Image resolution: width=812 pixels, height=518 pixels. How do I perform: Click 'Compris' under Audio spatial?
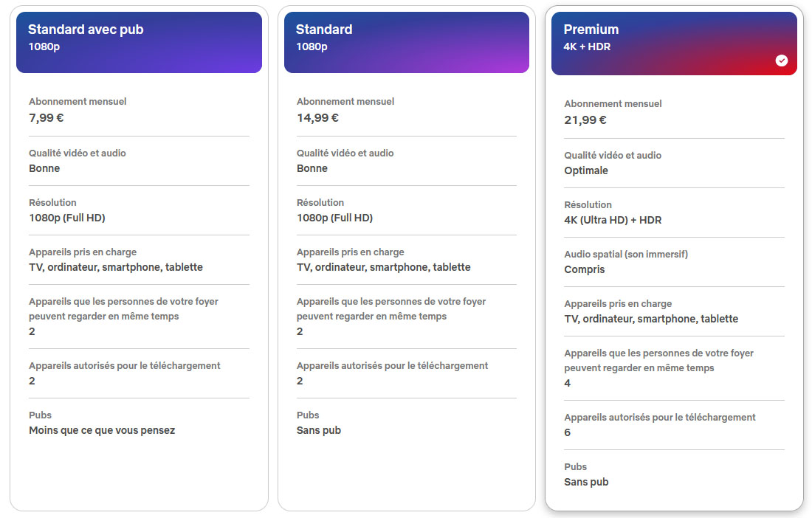point(584,269)
